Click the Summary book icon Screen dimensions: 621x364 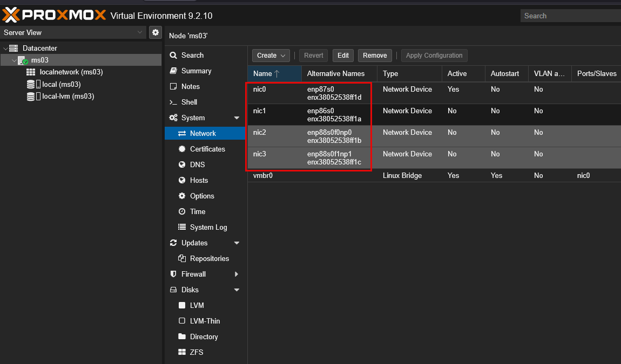tap(173, 71)
